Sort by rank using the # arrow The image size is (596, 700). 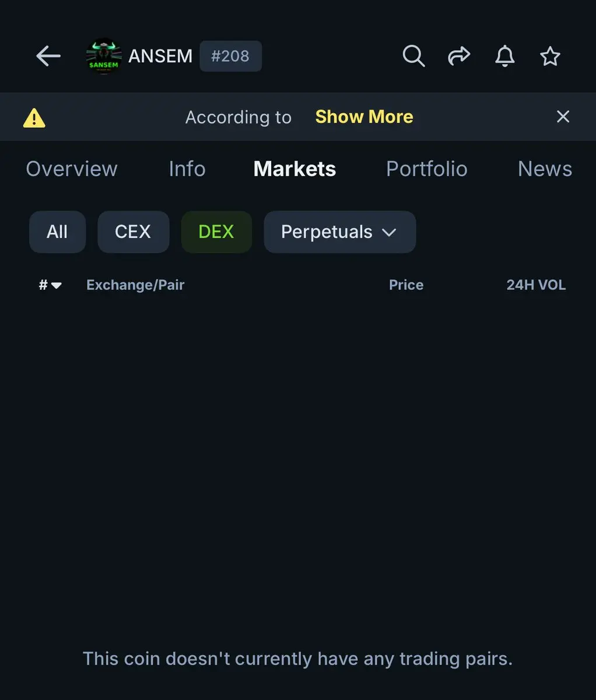coord(50,285)
